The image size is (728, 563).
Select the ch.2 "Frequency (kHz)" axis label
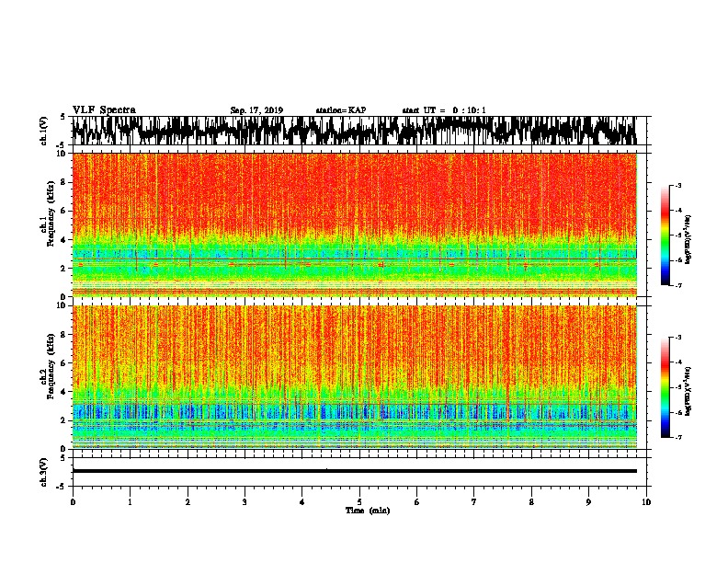click(51, 365)
